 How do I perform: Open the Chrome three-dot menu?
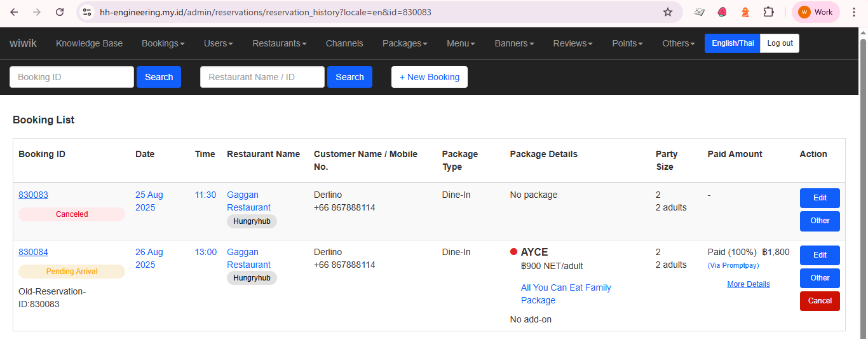[x=853, y=12]
